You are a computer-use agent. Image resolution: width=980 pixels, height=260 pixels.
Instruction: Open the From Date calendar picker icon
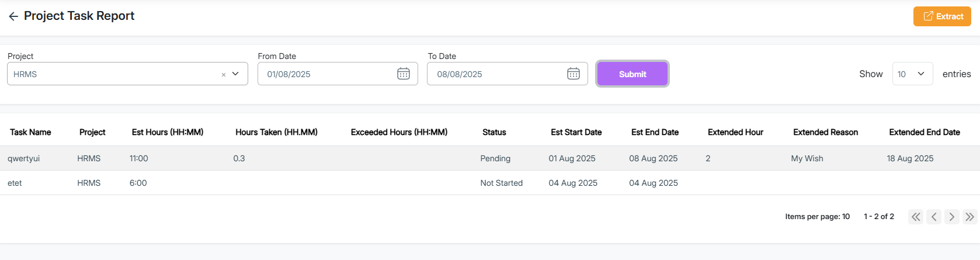[404, 74]
